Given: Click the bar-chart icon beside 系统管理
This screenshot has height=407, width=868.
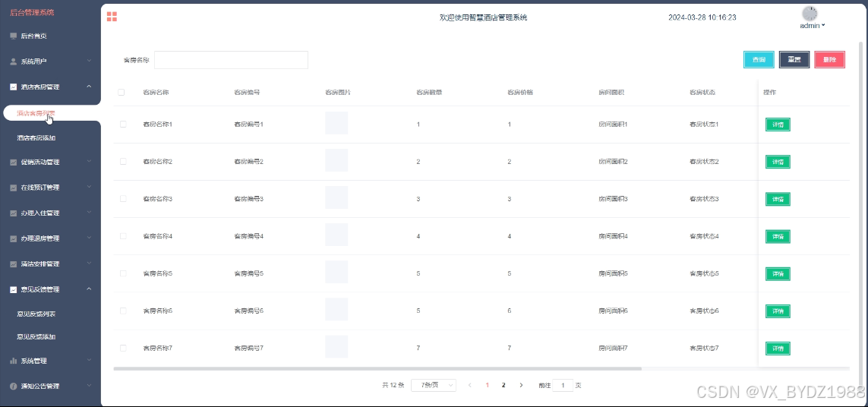Looking at the screenshot, I should (14, 361).
